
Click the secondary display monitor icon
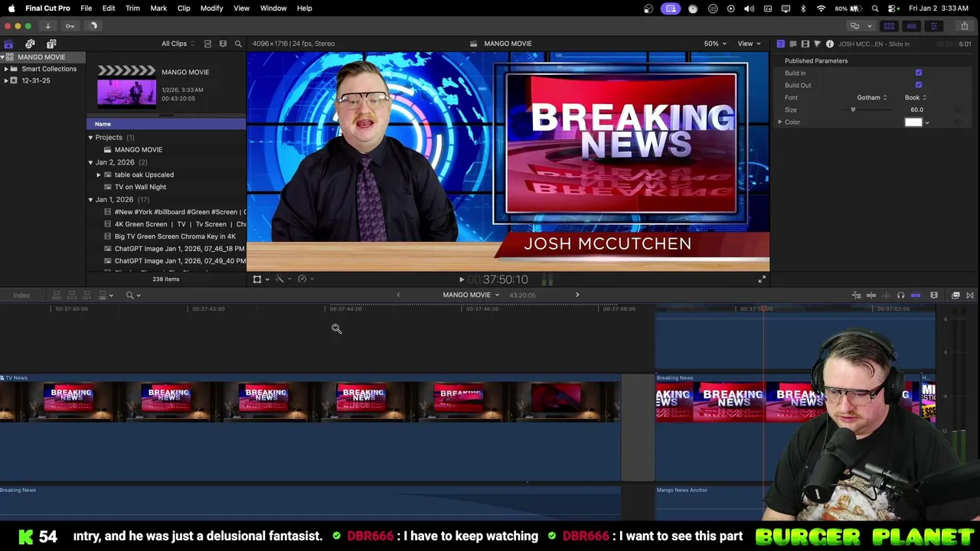pos(854,26)
